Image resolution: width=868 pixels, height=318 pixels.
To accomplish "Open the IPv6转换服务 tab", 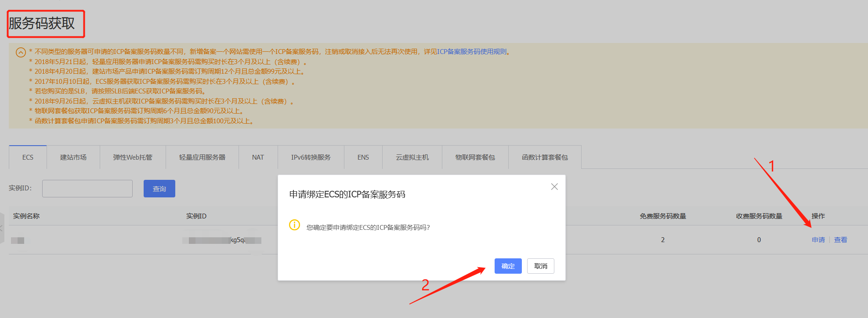I will coord(311,157).
